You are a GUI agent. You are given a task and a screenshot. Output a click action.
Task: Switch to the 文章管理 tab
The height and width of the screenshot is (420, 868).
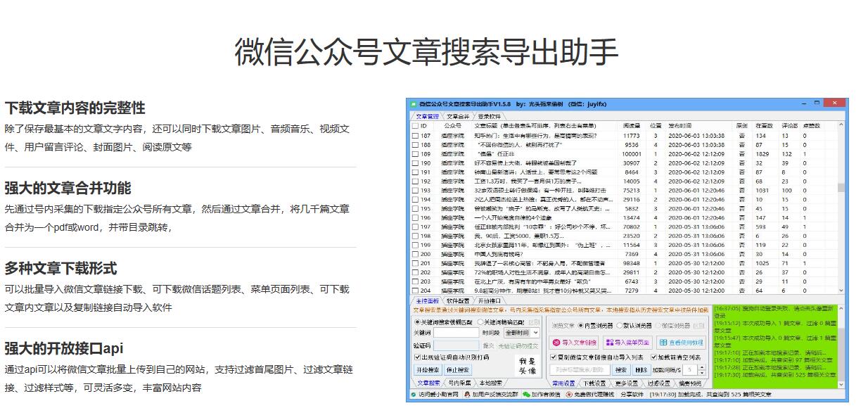point(427,116)
